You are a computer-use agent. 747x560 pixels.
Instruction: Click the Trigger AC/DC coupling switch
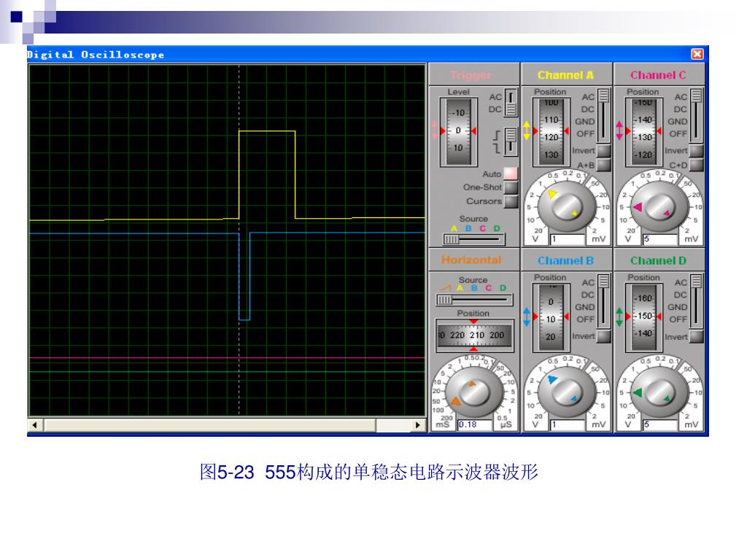coord(511,103)
